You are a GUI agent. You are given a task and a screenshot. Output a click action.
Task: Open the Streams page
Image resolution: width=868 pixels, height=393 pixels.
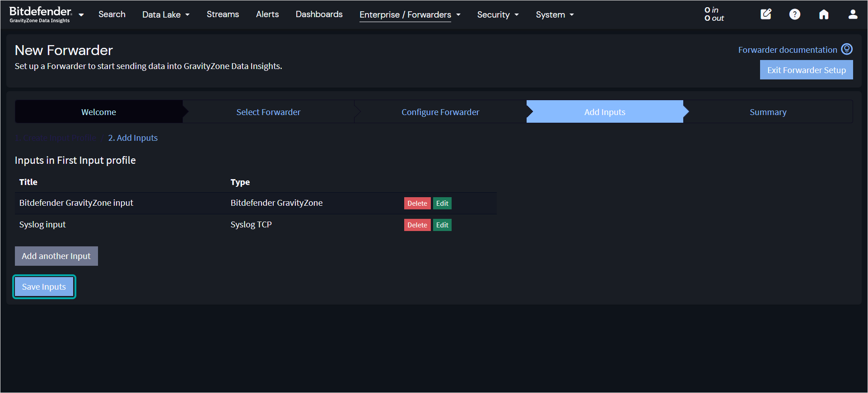[223, 14]
